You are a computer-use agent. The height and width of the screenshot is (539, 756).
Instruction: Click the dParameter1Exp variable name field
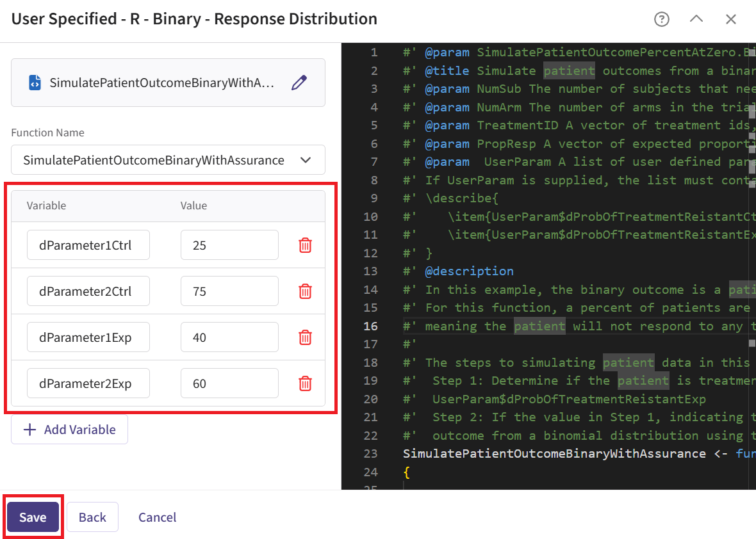click(x=88, y=337)
